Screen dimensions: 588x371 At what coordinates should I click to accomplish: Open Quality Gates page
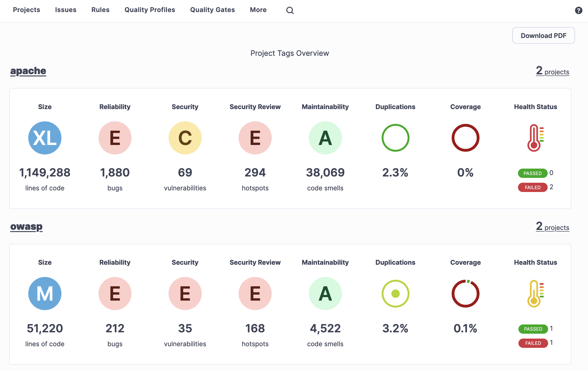click(212, 10)
